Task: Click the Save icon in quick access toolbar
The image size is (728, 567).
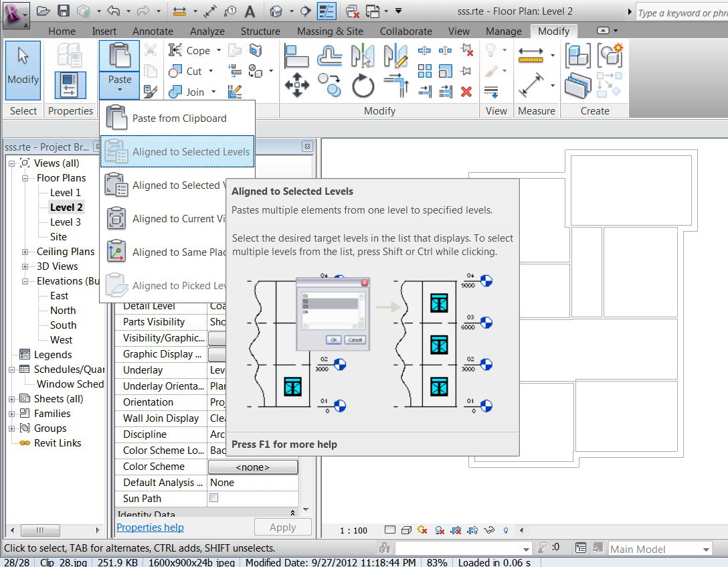Action: (x=63, y=11)
